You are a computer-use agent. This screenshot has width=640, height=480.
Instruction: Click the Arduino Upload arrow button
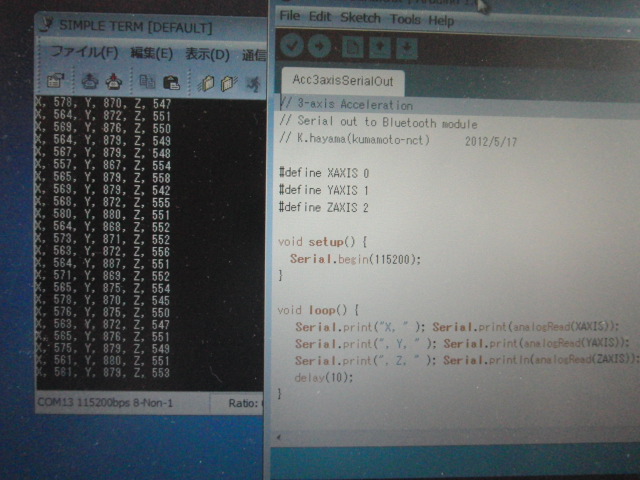pyautogui.click(x=321, y=46)
